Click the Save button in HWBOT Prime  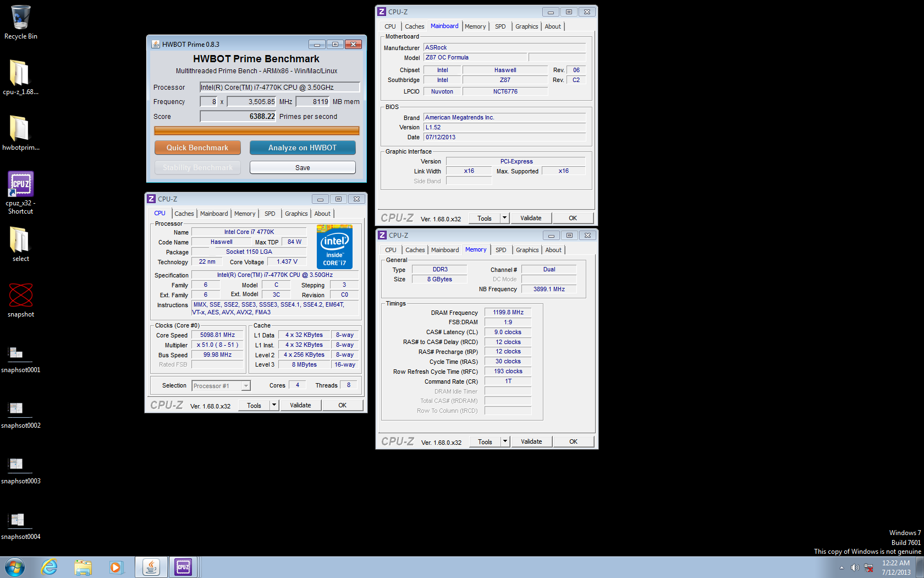302,167
